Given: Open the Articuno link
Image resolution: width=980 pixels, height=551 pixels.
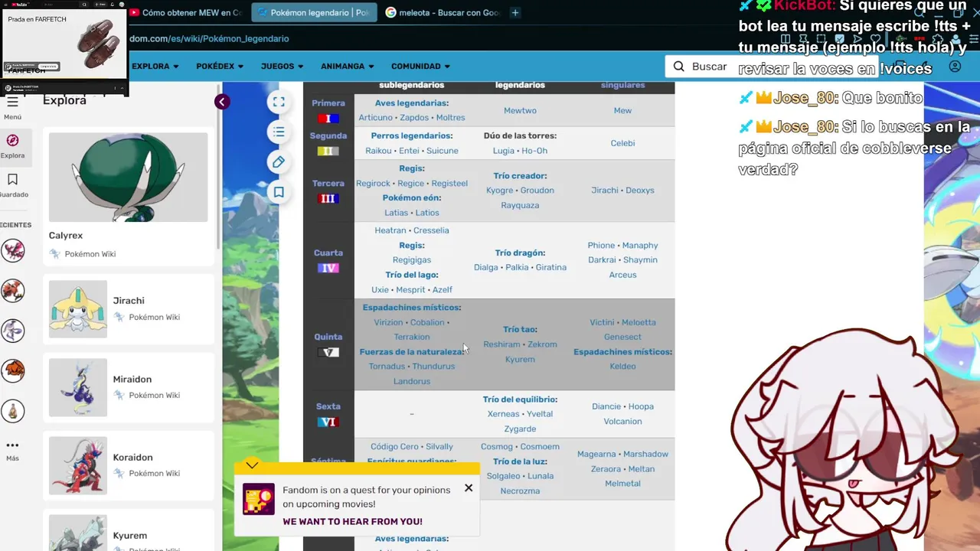Looking at the screenshot, I should tap(375, 118).
